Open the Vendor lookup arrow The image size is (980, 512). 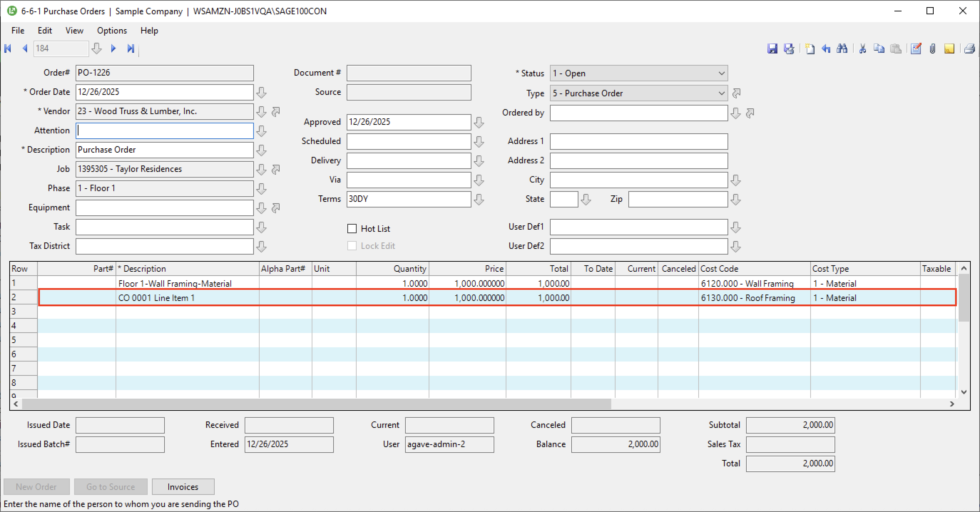[x=261, y=112]
